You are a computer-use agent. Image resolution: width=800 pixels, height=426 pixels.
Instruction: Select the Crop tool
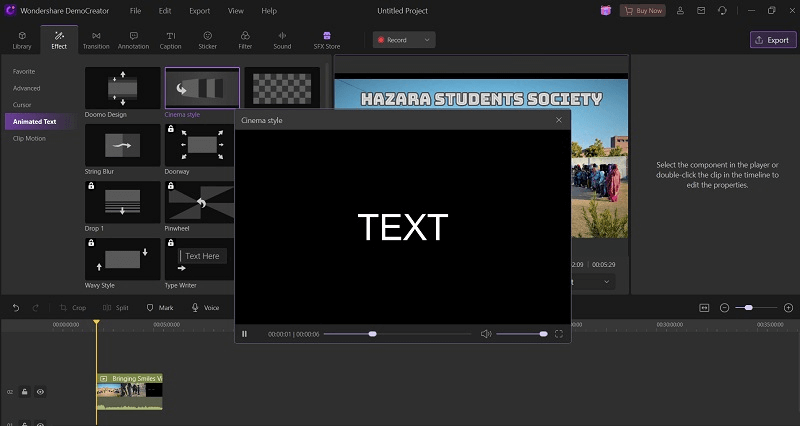(x=72, y=308)
